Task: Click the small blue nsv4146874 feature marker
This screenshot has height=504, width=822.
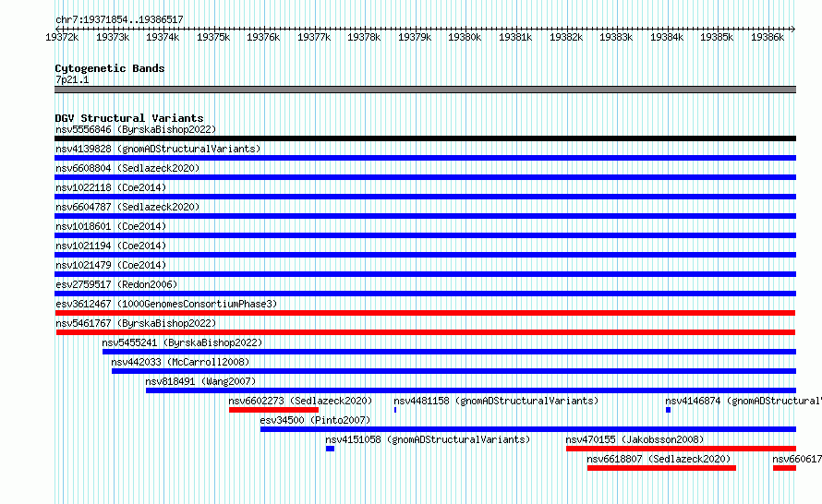Action: tap(669, 410)
